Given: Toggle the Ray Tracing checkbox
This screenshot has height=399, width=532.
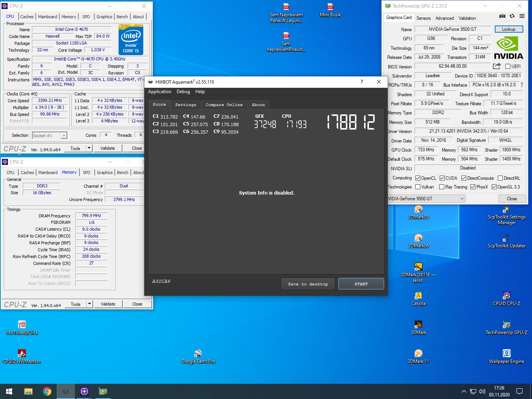Looking at the screenshot, I should click(442, 187).
